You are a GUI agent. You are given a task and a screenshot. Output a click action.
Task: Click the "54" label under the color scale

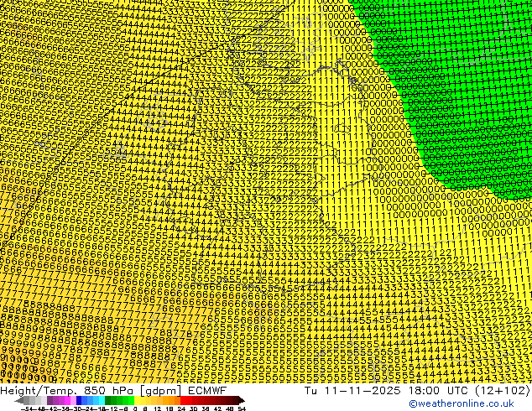242,408
